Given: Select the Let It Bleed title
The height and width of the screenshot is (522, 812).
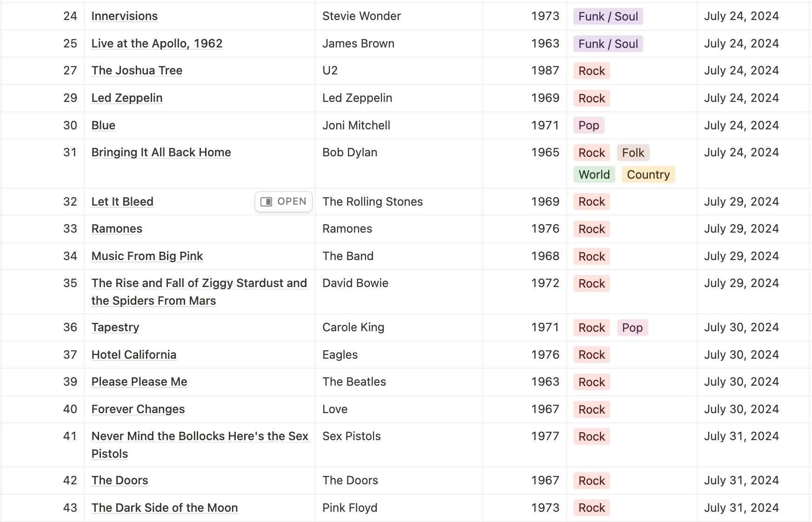Looking at the screenshot, I should (122, 202).
